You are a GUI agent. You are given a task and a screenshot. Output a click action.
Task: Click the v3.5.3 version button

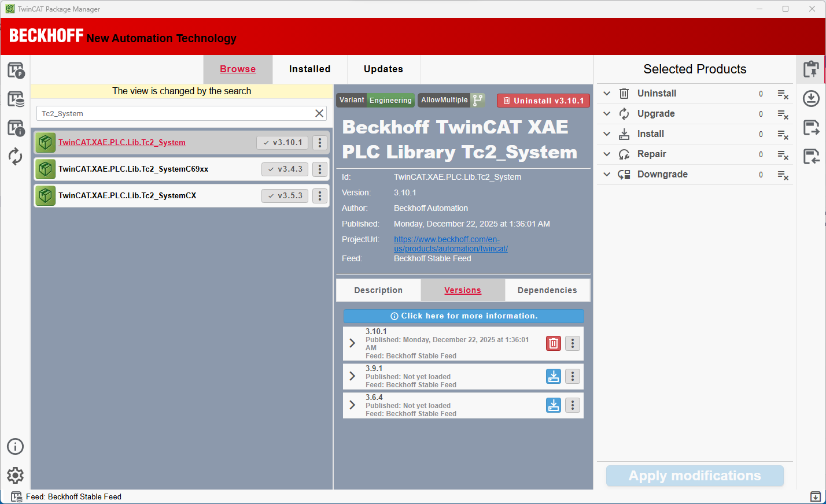[x=285, y=195]
